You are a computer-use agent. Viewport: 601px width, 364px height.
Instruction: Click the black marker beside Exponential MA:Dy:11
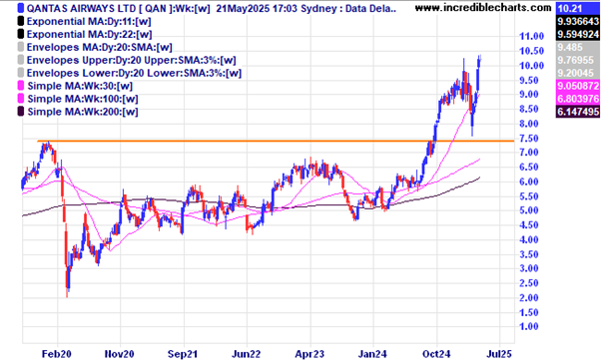point(21,21)
